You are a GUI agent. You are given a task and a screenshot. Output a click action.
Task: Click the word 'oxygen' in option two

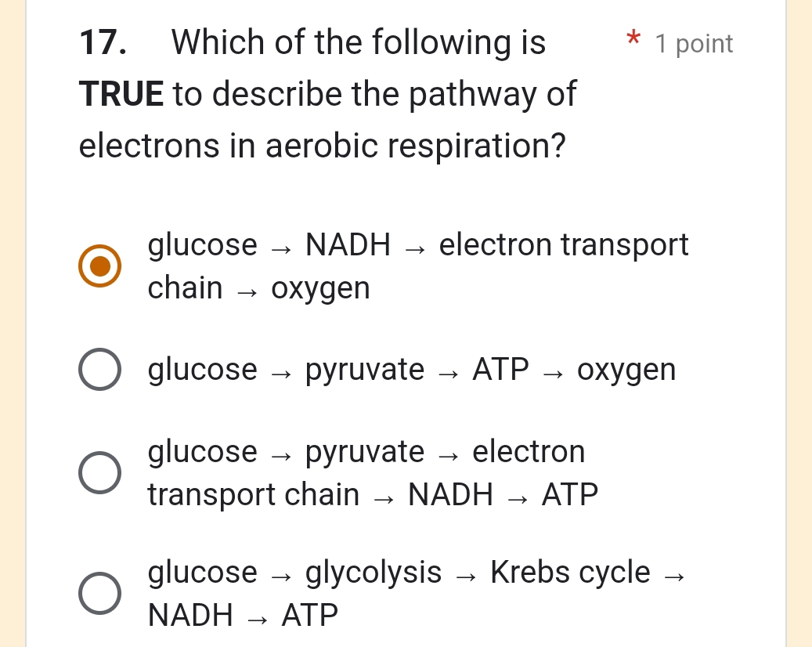[626, 369]
